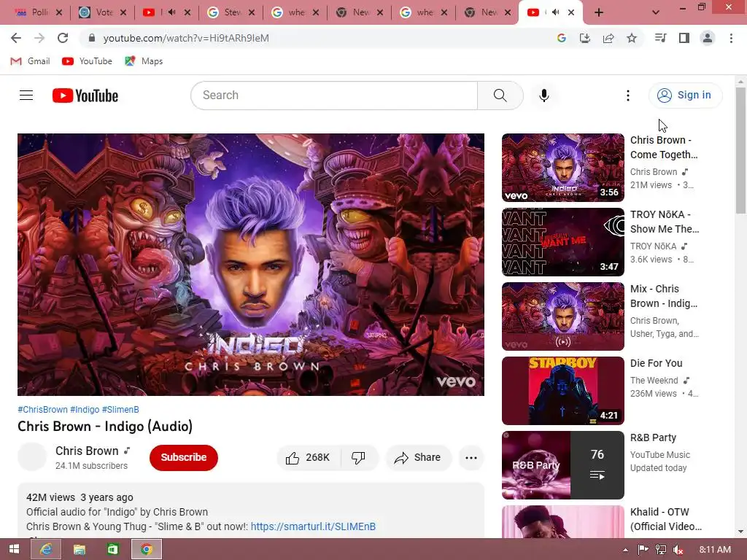This screenshot has width=747, height=560.
Task: Click the muted volume tray icon
Action: coord(678,550)
